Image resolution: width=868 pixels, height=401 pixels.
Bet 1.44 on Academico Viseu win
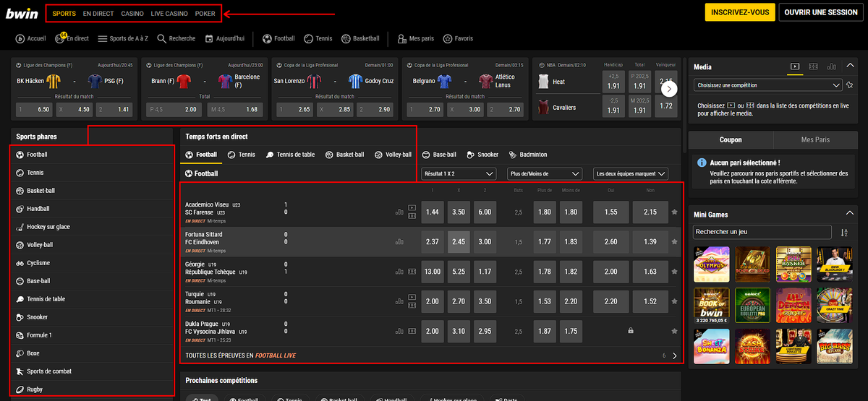pyautogui.click(x=433, y=212)
